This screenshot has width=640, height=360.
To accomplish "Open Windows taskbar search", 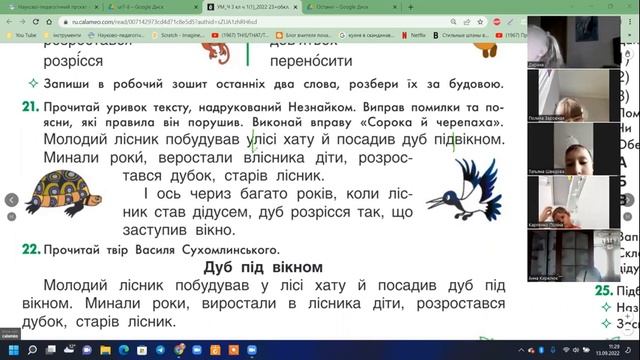I will pos(32,350).
